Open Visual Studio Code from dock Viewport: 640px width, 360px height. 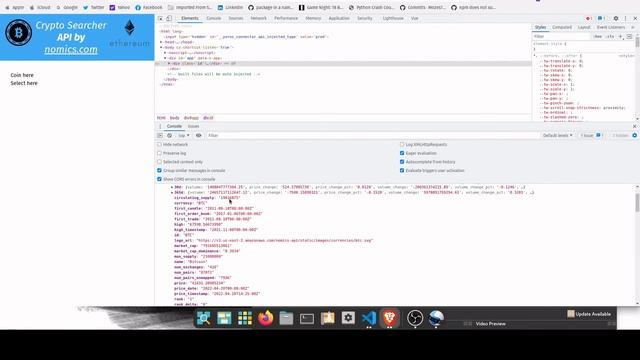point(369,318)
